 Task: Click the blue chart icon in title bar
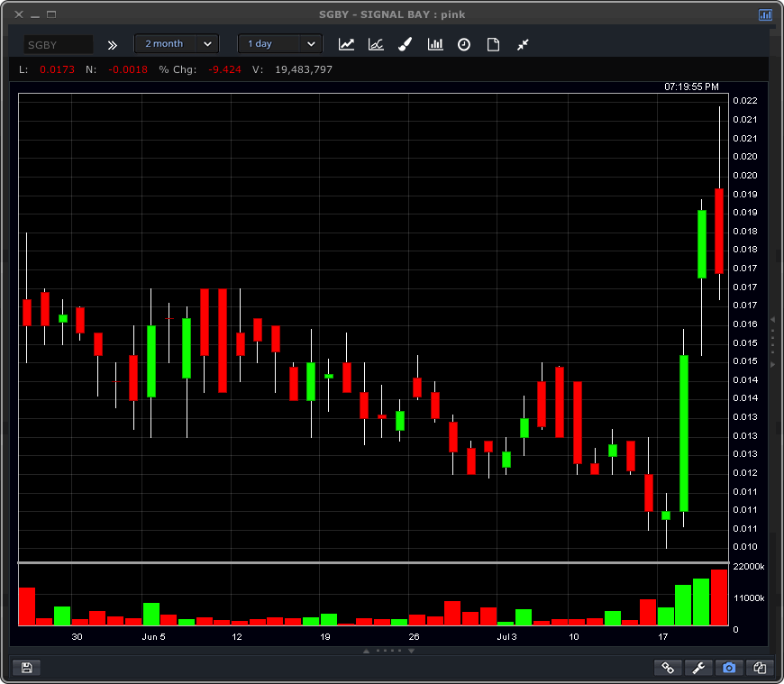pyautogui.click(x=765, y=15)
